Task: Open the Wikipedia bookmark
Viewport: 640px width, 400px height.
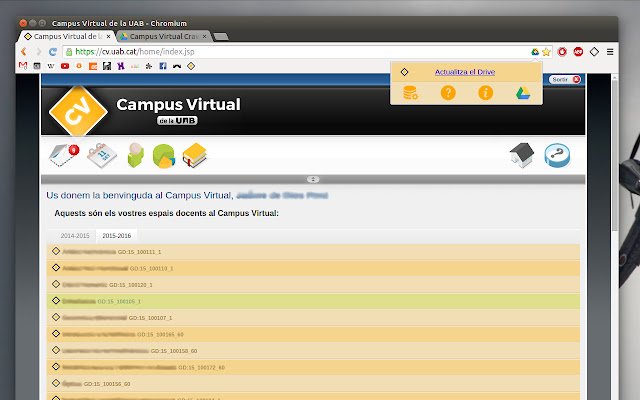Action: [x=51, y=66]
